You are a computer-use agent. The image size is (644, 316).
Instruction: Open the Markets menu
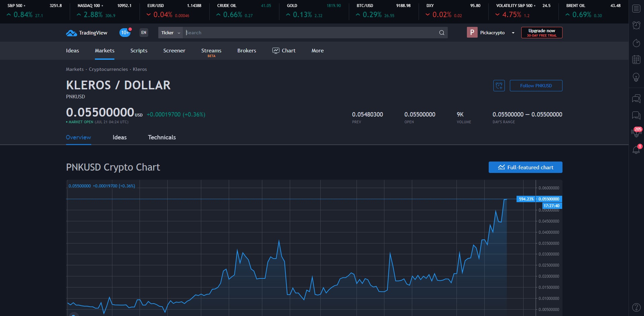(105, 51)
